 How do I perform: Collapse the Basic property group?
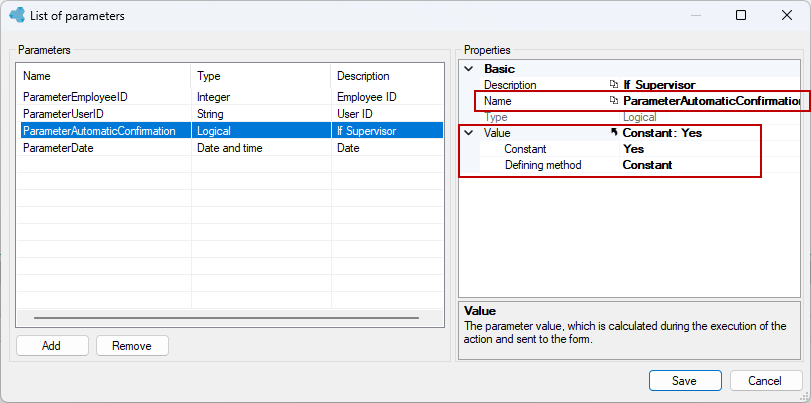[469, 69]
